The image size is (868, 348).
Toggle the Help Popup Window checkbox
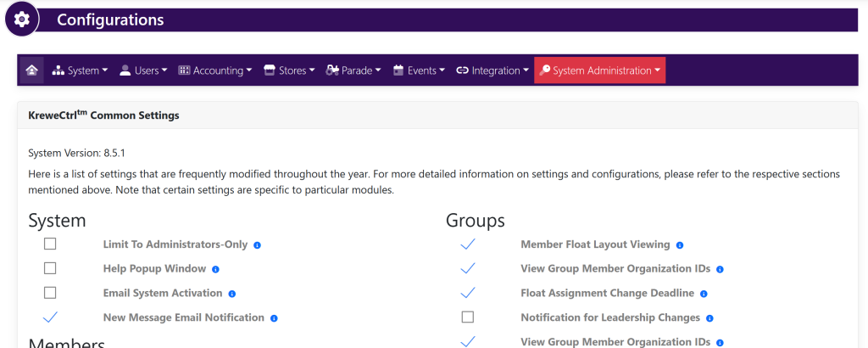(x=50, y=268)
